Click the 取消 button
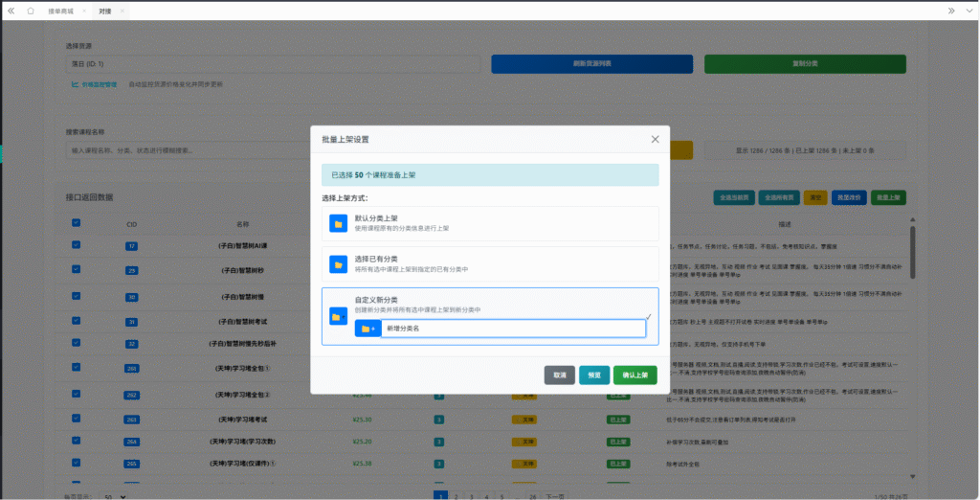Viewport: 980px width, 500px height. point(559,375)
